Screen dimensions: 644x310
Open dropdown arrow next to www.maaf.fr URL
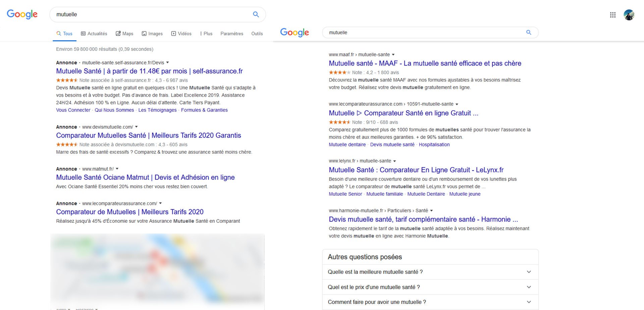pyautogui.click(x=393, y=55)
